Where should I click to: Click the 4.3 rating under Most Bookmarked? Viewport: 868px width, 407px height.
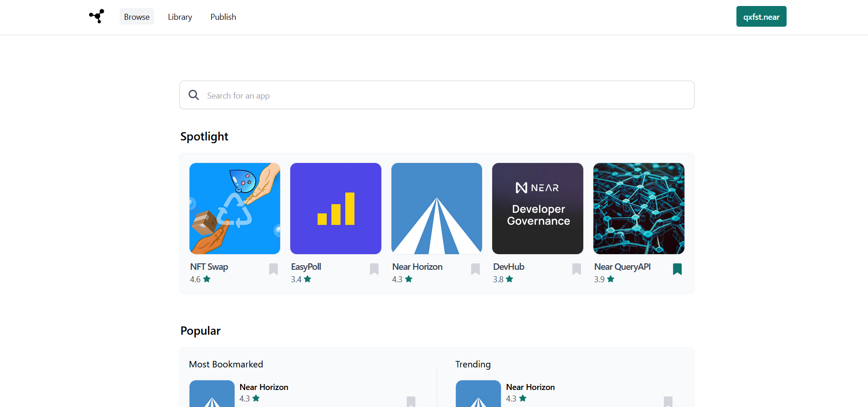click(x=245, y=399)
